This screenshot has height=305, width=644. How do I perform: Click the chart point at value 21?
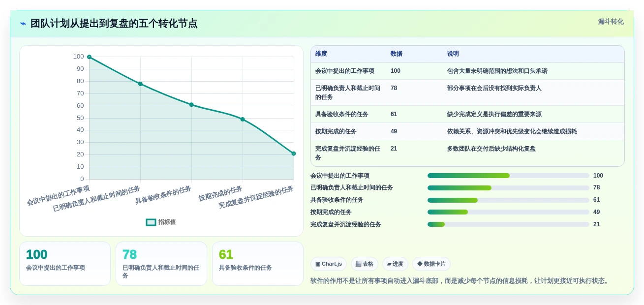[x=294, y=153]
